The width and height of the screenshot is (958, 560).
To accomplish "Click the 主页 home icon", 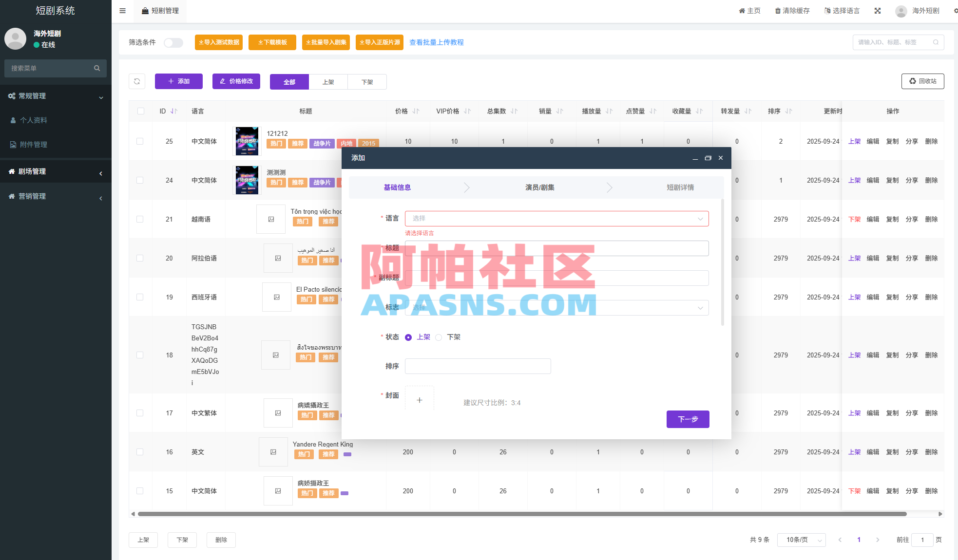I will click(741, 10).
